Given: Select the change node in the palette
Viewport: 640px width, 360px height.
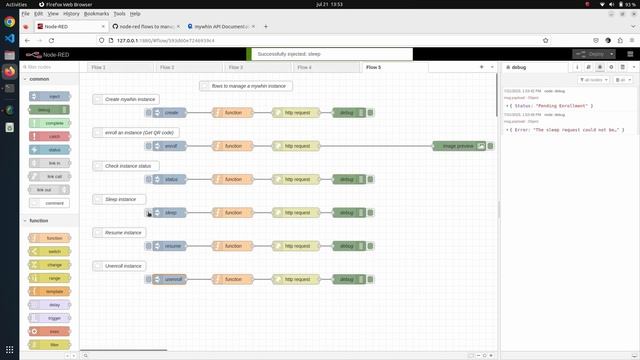Looking at the screenshot, I should point(49,265).
